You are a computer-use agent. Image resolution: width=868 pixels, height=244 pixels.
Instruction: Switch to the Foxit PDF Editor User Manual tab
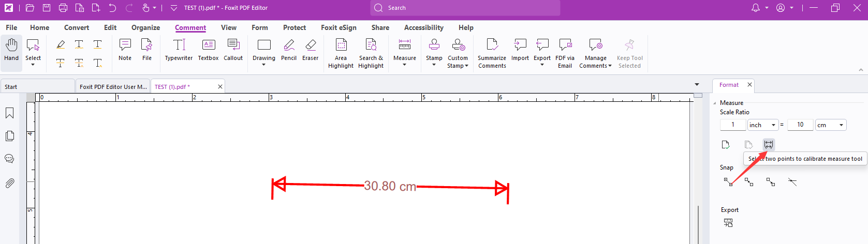pos(113,87)
